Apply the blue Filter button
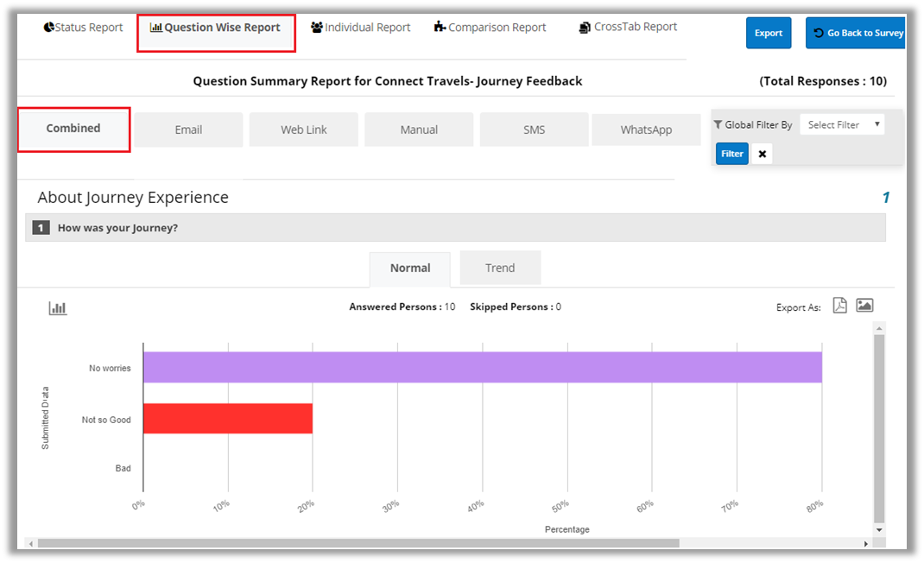The image size is (924, 563). [x=731, y=154]
